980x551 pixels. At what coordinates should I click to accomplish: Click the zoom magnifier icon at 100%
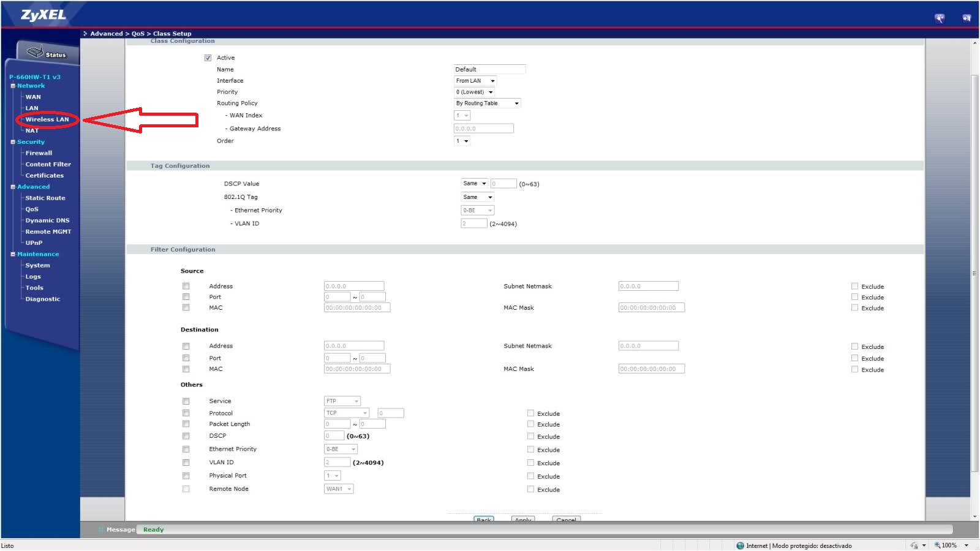[x=937, y=545]
